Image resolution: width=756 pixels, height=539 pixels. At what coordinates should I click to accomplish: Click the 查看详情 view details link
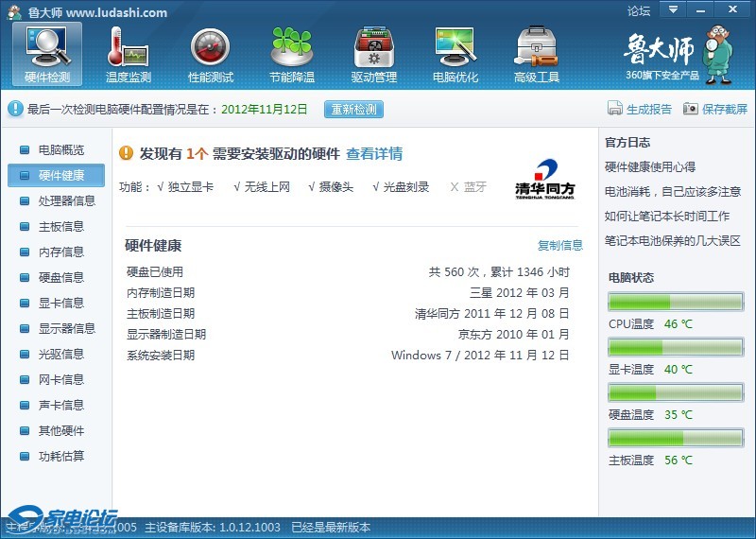pos(374,153)
